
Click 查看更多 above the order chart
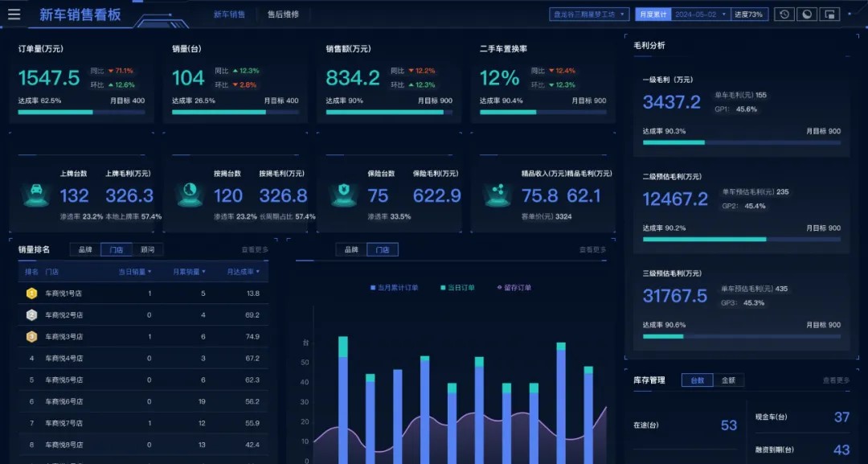click(x=592, y=250)
